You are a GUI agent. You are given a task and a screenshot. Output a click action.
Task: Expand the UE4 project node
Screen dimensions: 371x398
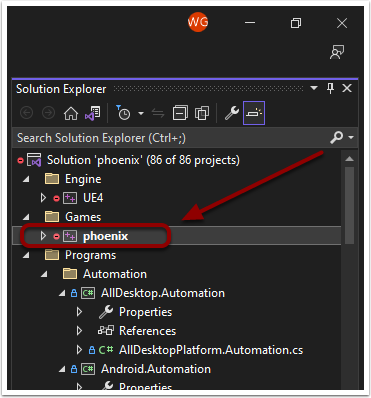point(43,198)
